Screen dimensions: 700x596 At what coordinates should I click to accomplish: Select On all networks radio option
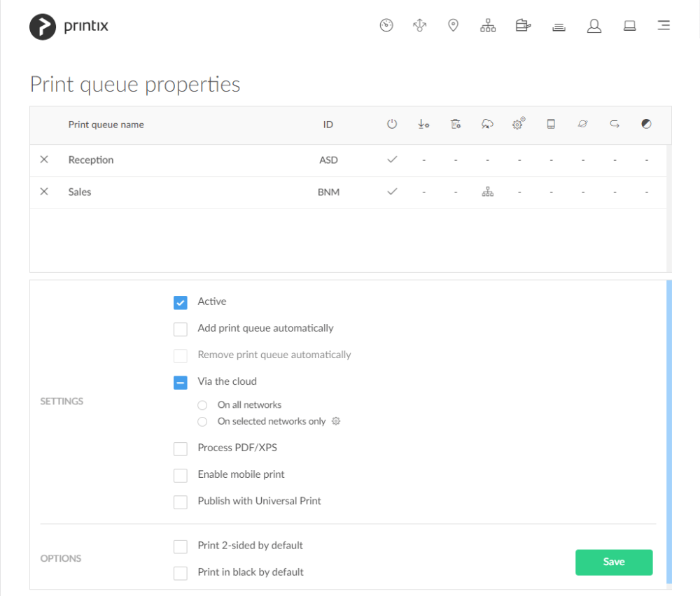click(202, 405)
